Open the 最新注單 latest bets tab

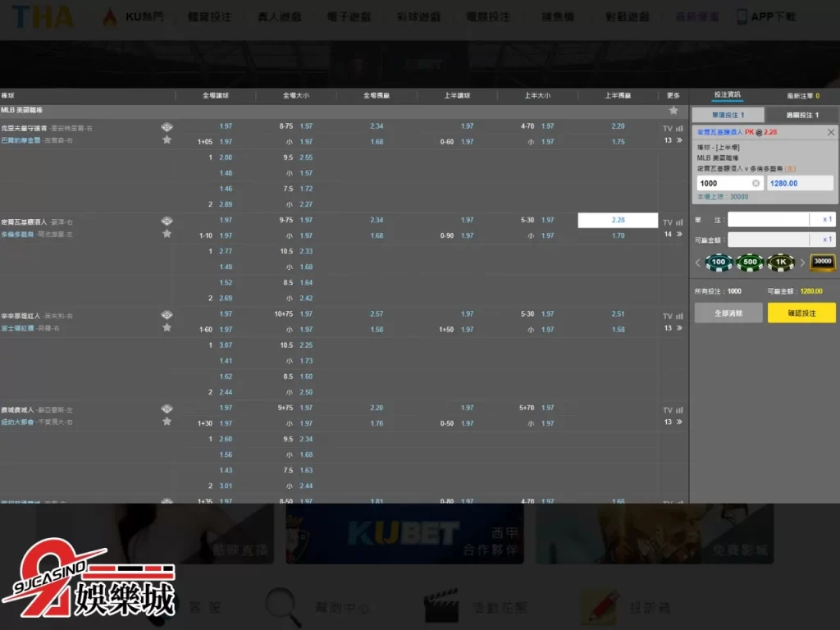(802, 96)
